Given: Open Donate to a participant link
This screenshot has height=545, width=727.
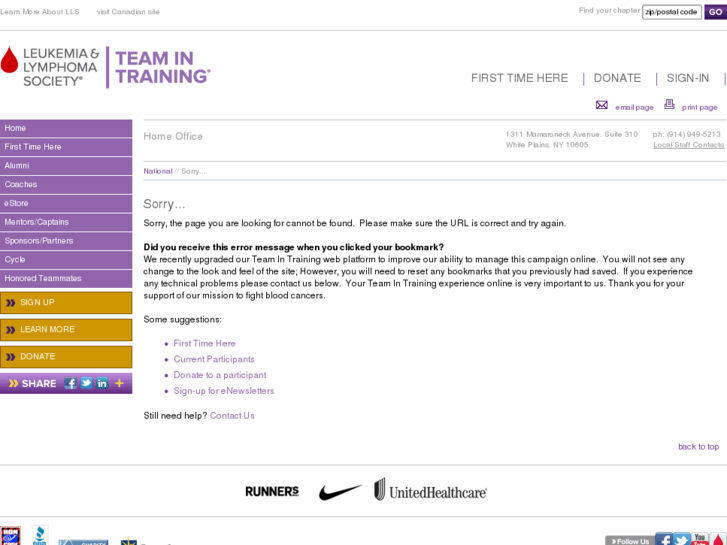Looking at the screenshot, I should [x=220, y=375].
